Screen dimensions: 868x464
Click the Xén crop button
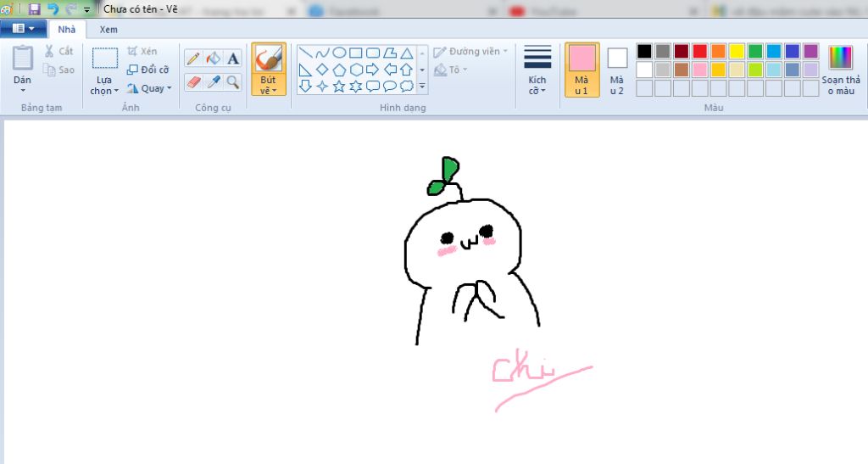pyautogui.click(x=142, y=51)
